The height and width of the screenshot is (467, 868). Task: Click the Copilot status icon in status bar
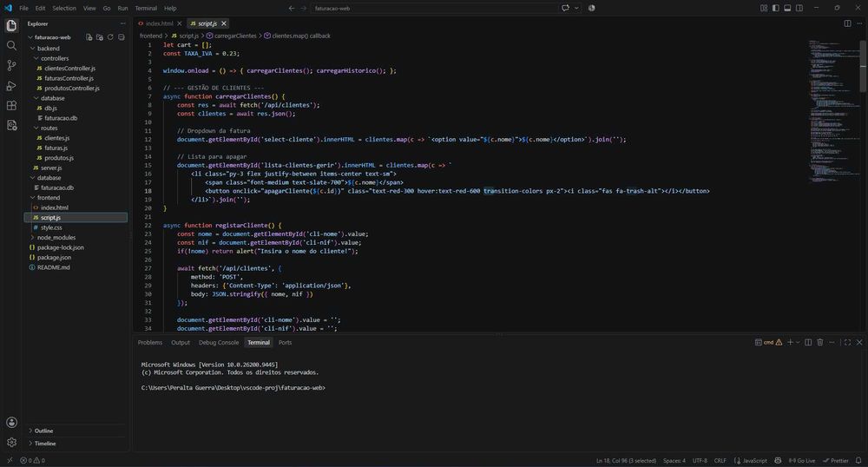pyautogui.click(x=778, y=460)
